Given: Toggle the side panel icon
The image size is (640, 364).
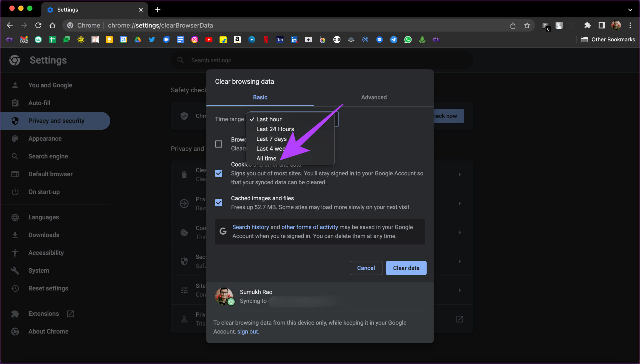Looking at the screenshot, I should click(x=602, y=25).
